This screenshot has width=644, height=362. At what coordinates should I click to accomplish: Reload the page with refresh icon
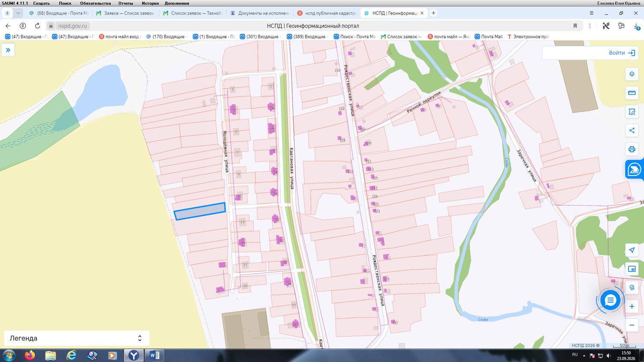click(37, 26)
